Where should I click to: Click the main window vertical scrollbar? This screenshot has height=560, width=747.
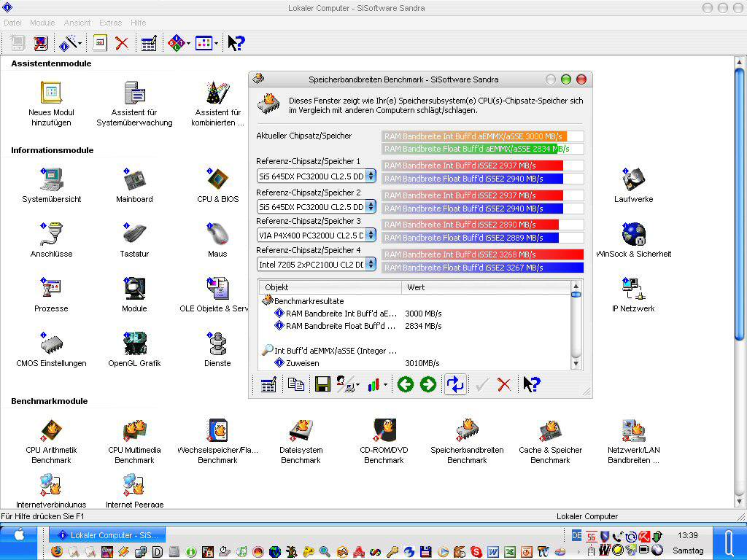740,281
